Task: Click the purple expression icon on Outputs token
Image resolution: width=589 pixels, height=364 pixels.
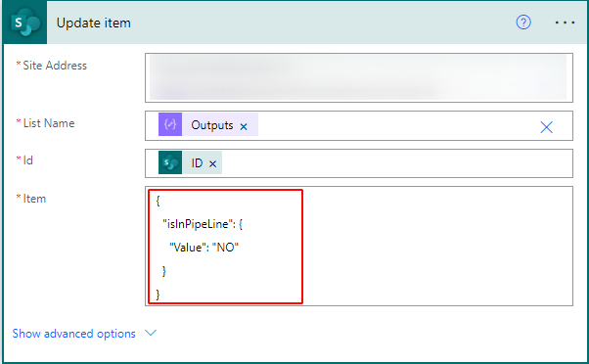Action: point(170,124)
